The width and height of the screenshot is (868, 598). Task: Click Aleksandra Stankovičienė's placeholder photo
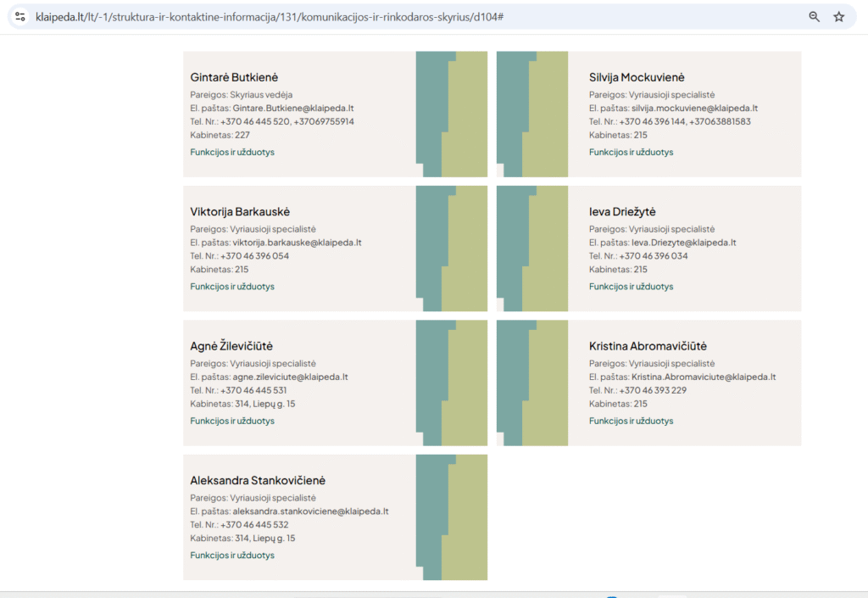pos(451,517)
